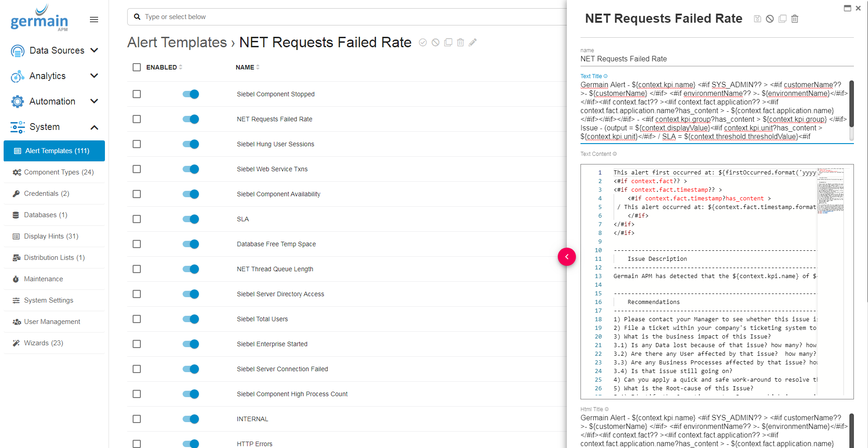Click the disable icon in the side panel header
Viewport: 868px width, 448px height.
[769, 19]
